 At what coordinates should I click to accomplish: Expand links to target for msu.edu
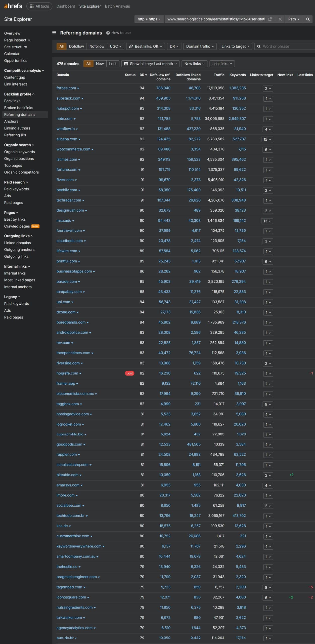coord(267,221)
